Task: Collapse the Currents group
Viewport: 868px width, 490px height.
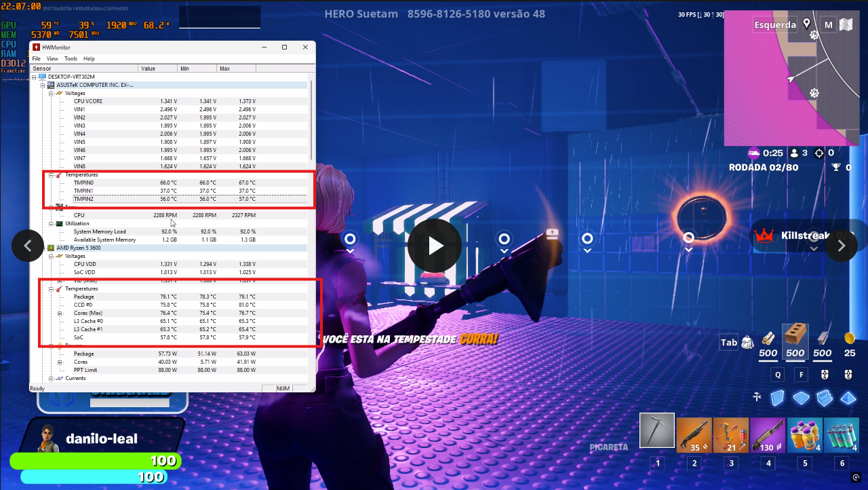Action: click(51, 378)
